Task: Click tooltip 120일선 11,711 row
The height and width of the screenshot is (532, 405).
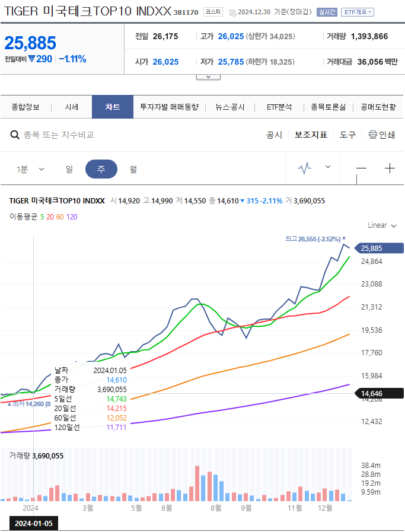Action: pyautogui.click(x=91, y=428)
